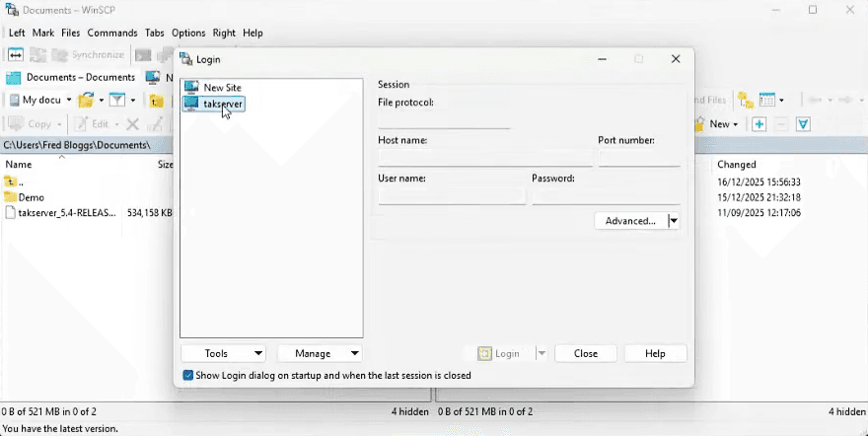The height and width of the screenshot is (436, 868).
Task: Click the My documents drive icon
Action: tap(15, 101)
